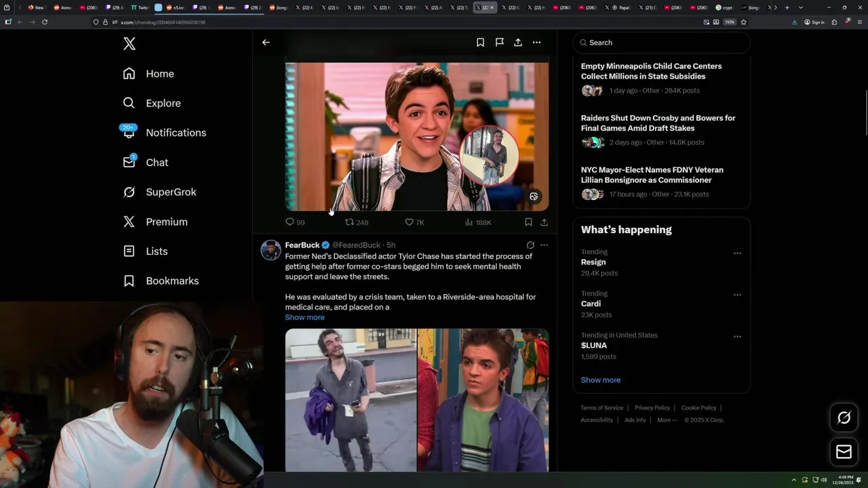The width and height of the screenshot is (868, 488).
Task: Open Terms of Service link
Action: [601, 408]
